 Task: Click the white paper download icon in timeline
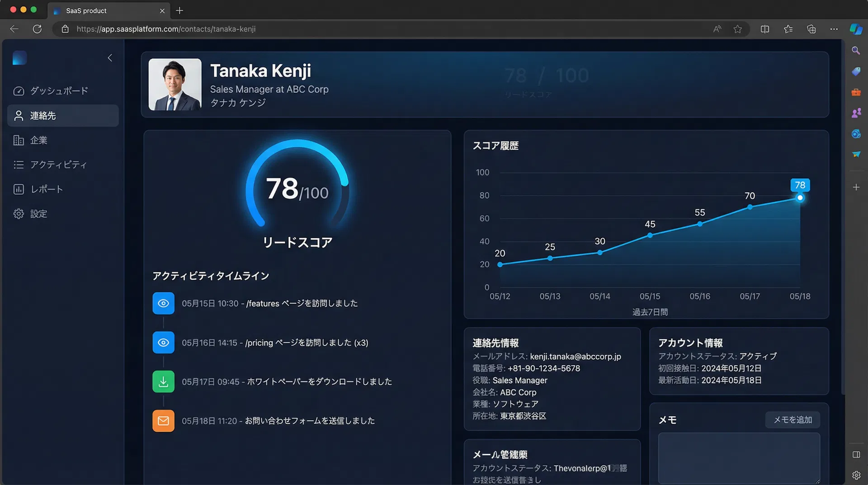point(163,381)
